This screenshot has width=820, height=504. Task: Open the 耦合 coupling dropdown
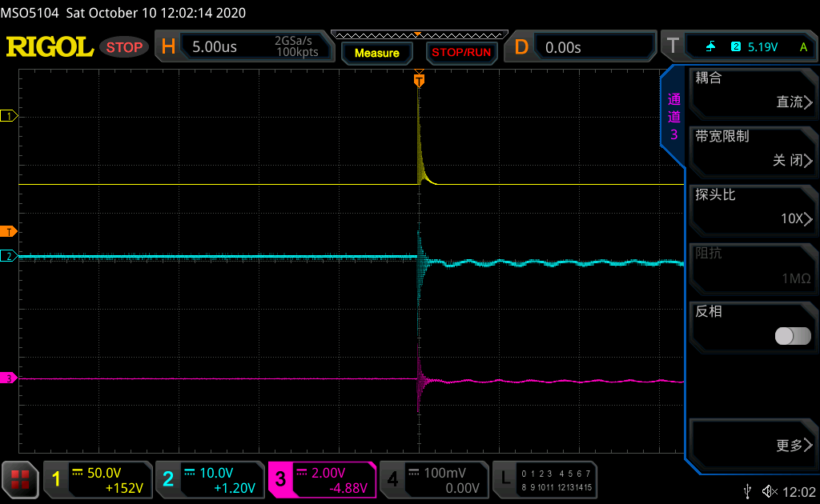[x=753, y=90]
